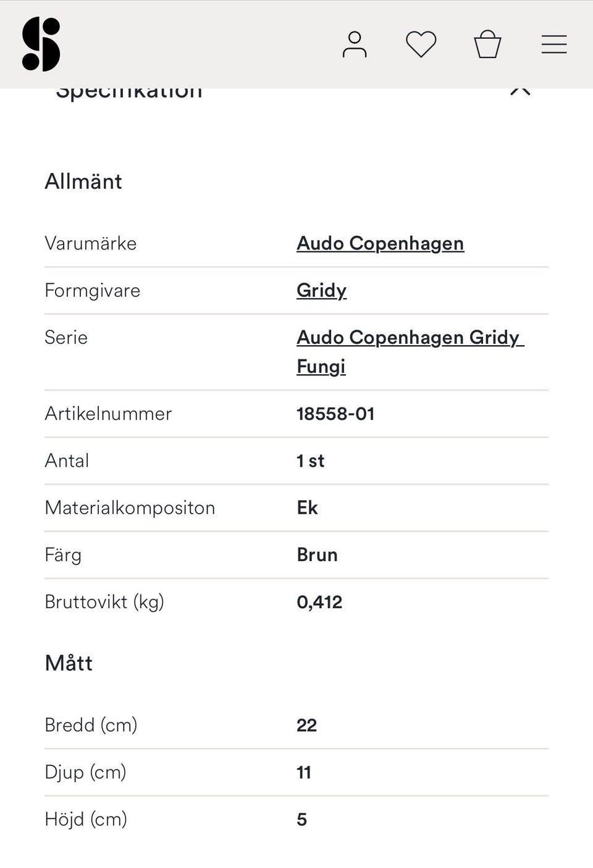Click the Mått section heading
The width and height of the screenshot is (593, 868).
pos(69,663)
